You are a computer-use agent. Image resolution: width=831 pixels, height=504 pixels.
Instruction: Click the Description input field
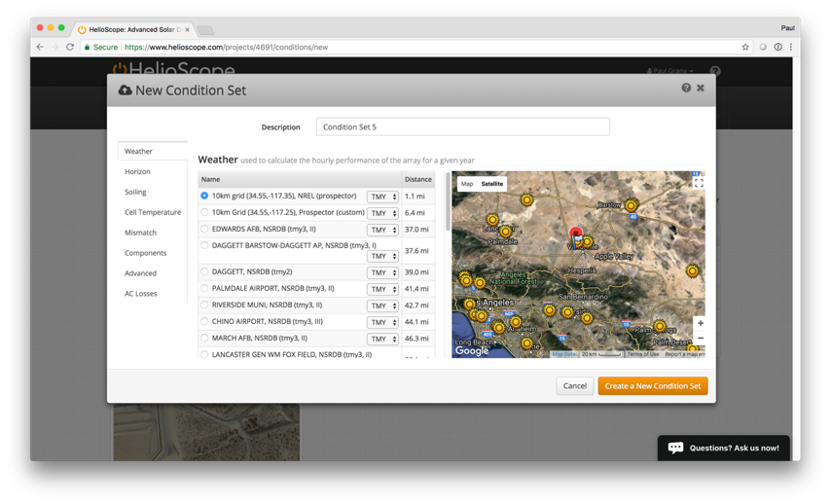(x=462, y=126)
